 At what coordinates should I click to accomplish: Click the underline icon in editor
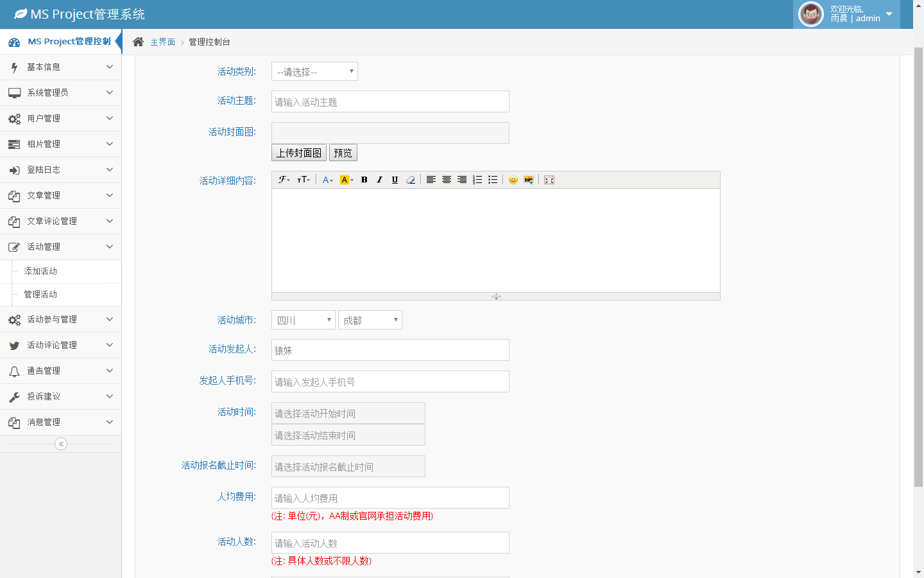point(395,180)
